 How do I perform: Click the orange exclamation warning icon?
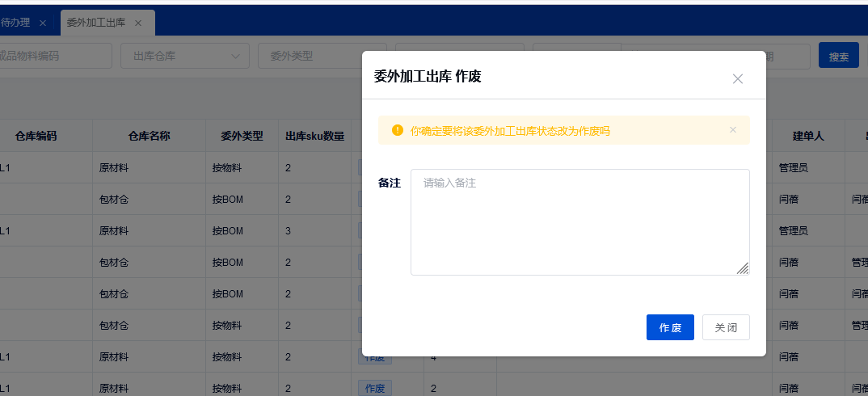(397, 130)
